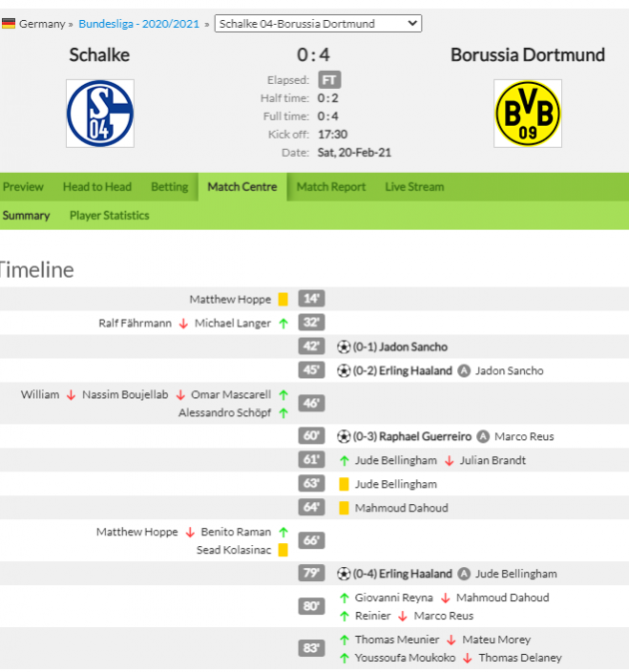Click red sub-out arrow beside Julian Brandt
Screen dimensions: 629x672
pyautogui.click(x=449, y=460)
